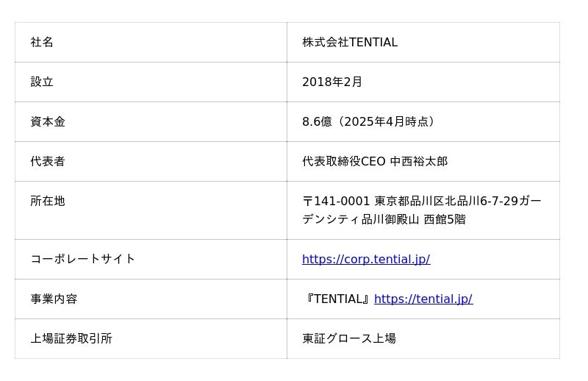Click the 8.6億 capital amount text
The height and width of the screenshot is (381, 588).
pos(316,122)
